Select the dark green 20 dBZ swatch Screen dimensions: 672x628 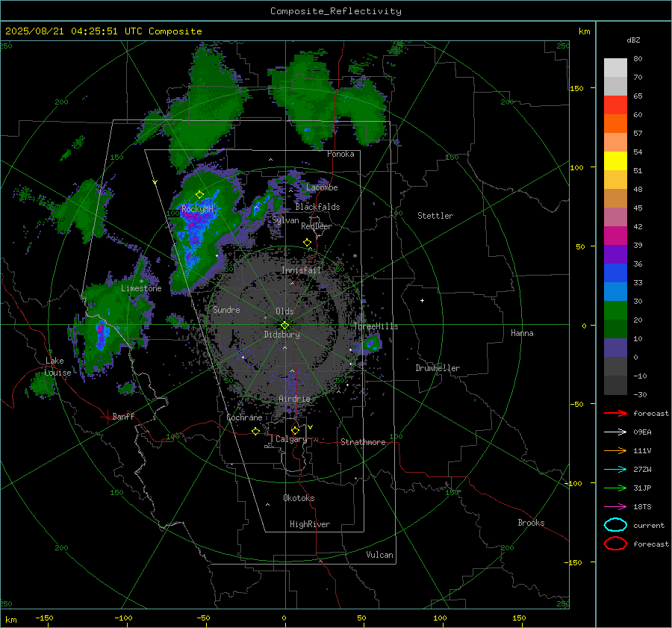point(615,329)
